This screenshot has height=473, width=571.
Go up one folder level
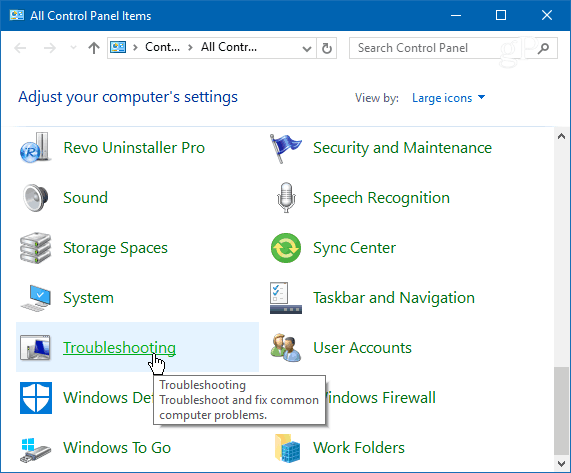94,48
